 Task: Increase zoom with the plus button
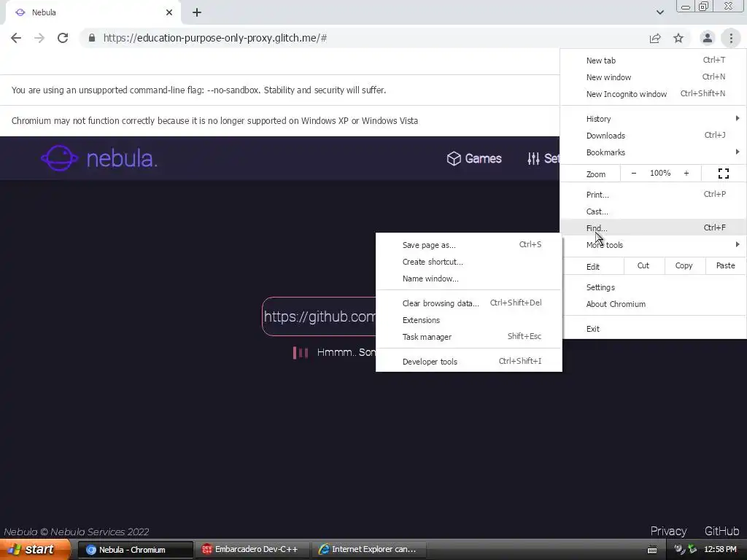pyautogui.click(x=686, y=174)
